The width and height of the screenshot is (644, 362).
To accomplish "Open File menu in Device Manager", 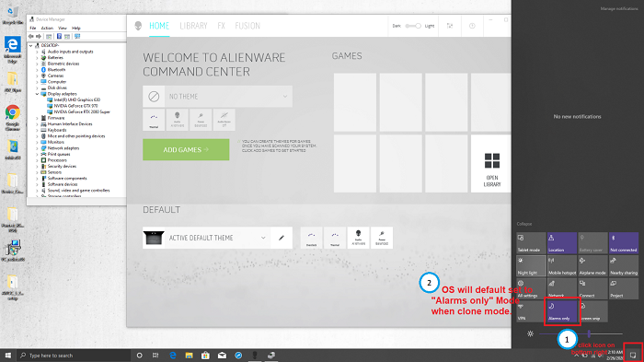I will (x=33, y=28).
